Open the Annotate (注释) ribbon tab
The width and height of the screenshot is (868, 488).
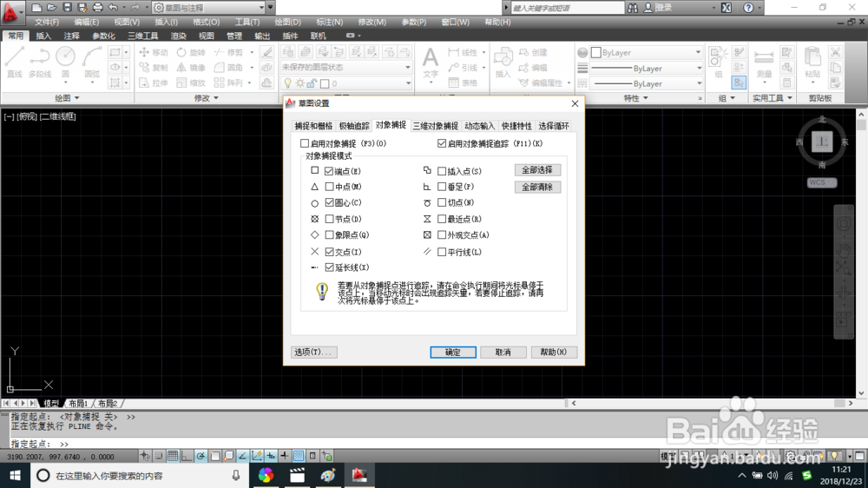click(71, 36)
